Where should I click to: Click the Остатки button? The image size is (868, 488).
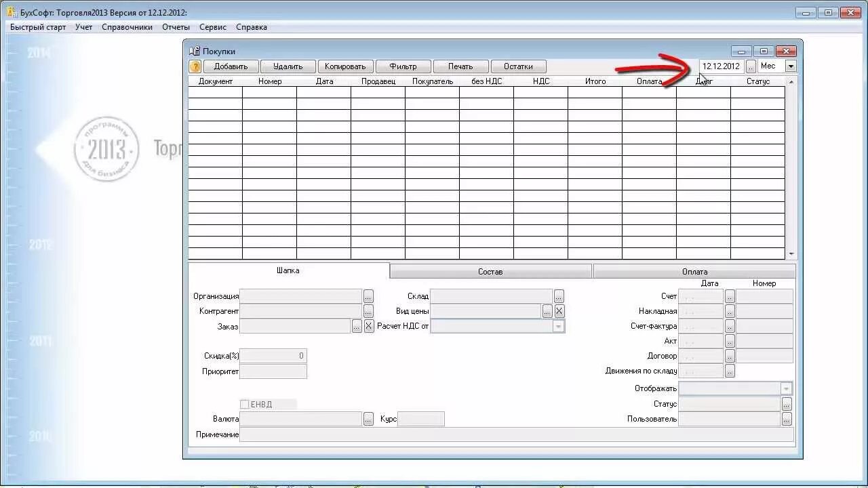tap(518, 66)
